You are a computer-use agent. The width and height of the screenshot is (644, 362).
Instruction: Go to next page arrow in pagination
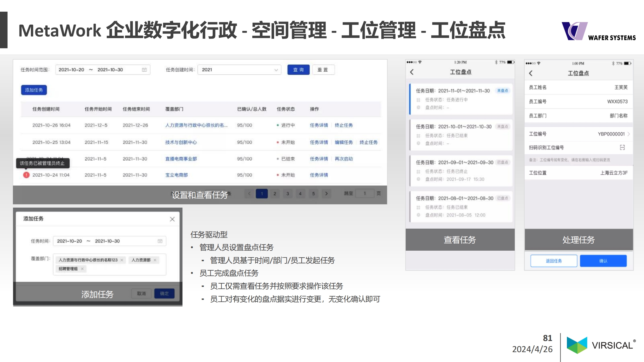pos(326,194)
